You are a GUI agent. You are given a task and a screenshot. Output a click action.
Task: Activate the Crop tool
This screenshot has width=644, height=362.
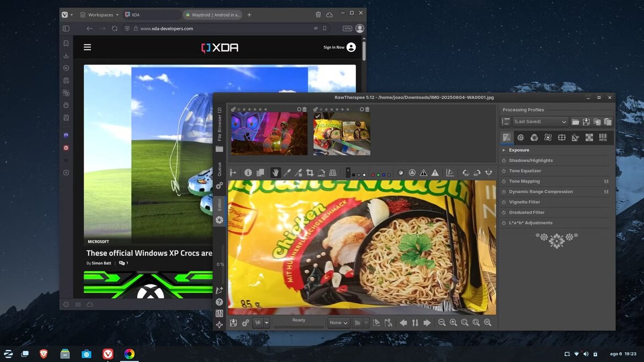[309, 173]
